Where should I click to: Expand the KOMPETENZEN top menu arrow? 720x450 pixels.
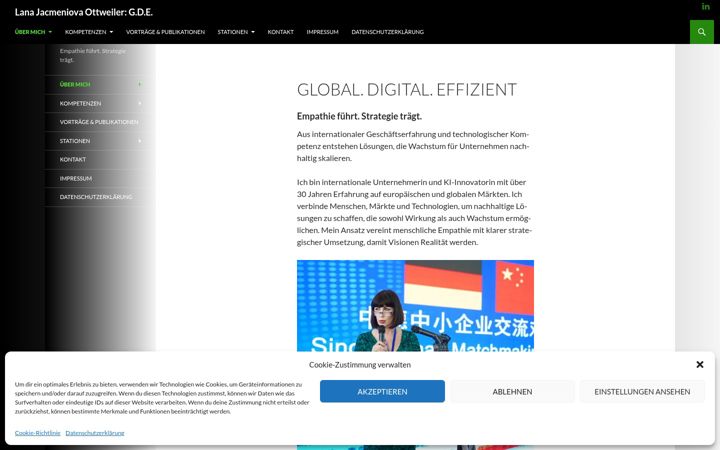coord(111,32)
